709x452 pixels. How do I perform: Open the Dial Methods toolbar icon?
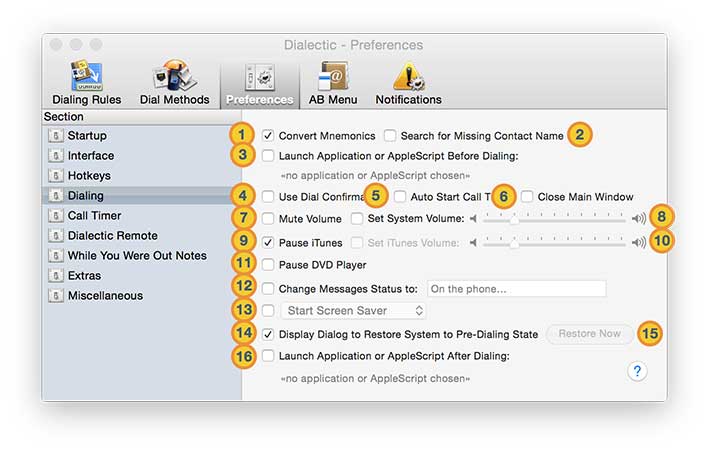(x=175, y=76)
